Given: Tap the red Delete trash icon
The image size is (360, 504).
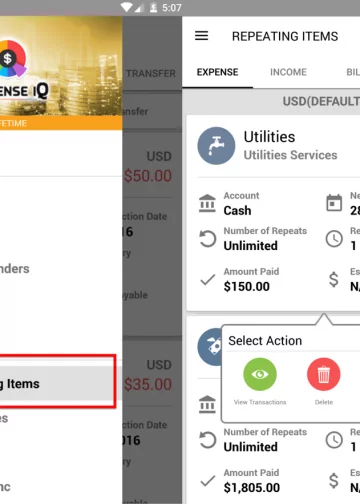Looking at the screenshot, I should pyautogui.click(x=323, y=374).
